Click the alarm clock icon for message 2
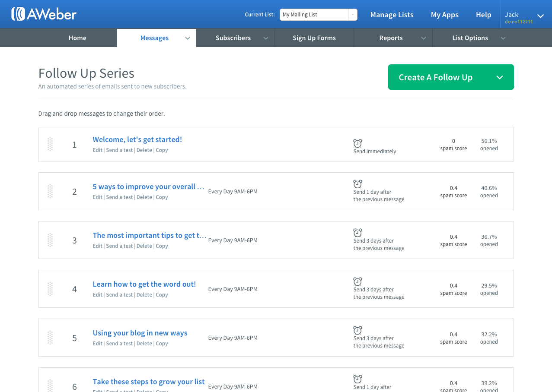The width and height of the screenshot is (552, 392). coord(357,184)
